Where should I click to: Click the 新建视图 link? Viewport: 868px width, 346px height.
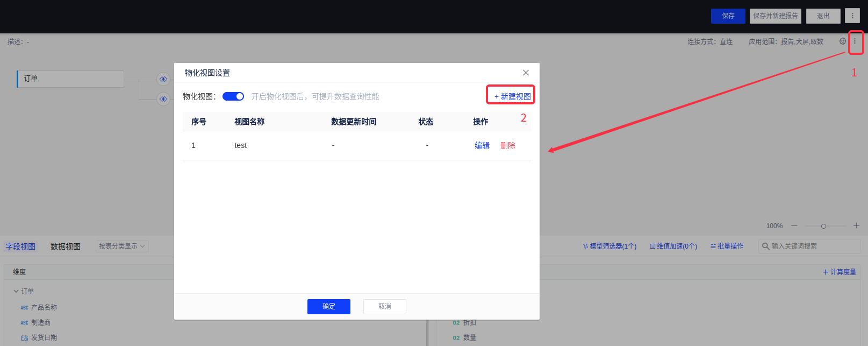[x=512, y=97]
